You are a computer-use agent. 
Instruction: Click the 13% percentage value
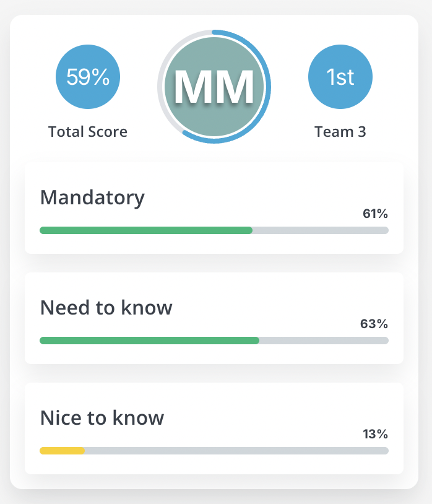click(x=375, y=434)
